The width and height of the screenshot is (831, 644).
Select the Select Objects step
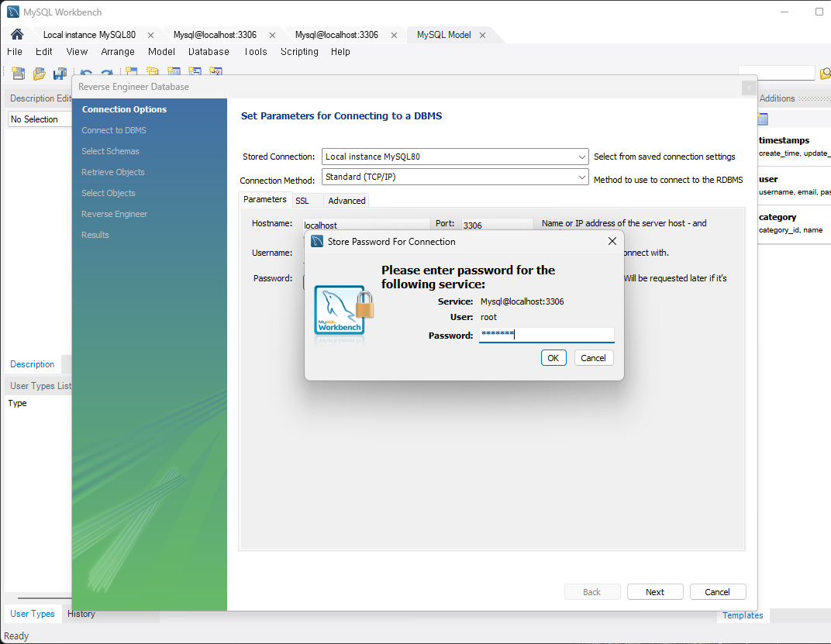(108, 193)
